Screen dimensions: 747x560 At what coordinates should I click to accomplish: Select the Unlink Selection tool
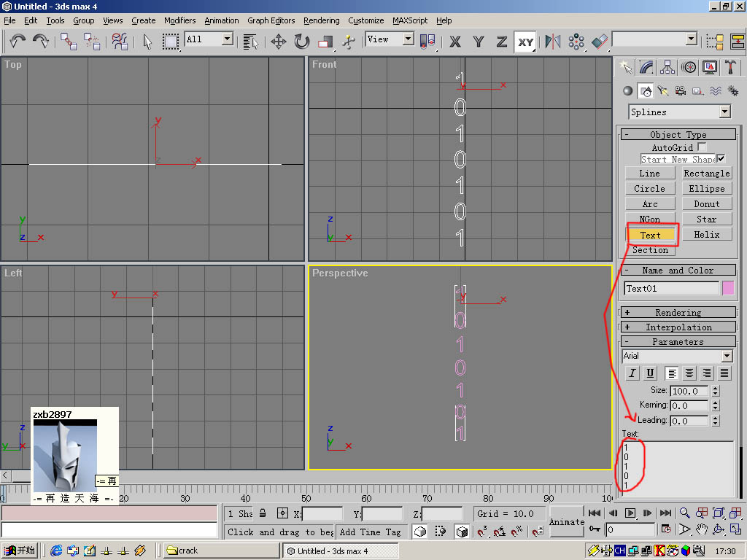coord(92,42)
